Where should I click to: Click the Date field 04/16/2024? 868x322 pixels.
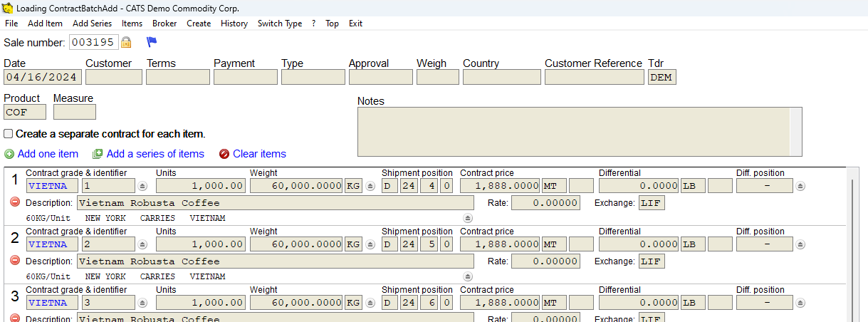click(43, 78)
